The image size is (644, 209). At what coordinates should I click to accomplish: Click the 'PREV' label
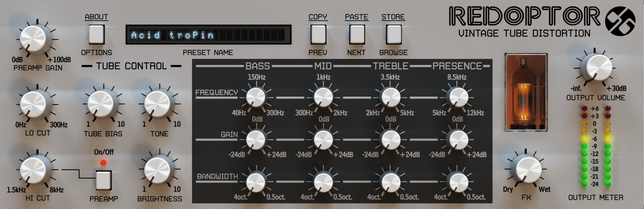click(x=318, y=53)
